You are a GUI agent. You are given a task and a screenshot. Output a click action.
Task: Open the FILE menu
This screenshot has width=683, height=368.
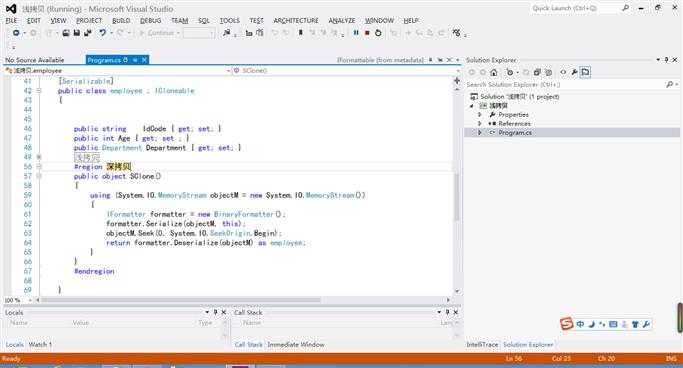11,20
